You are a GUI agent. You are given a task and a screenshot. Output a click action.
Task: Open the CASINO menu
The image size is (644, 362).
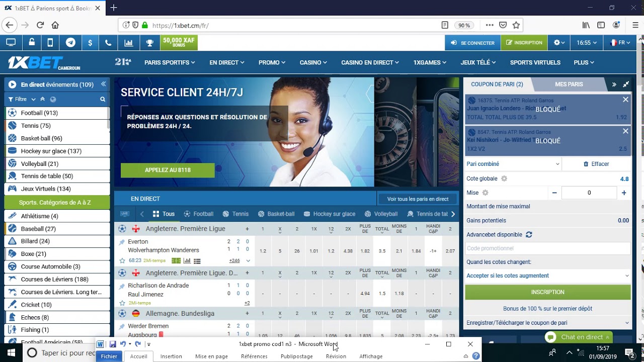(x=313, y=63)
